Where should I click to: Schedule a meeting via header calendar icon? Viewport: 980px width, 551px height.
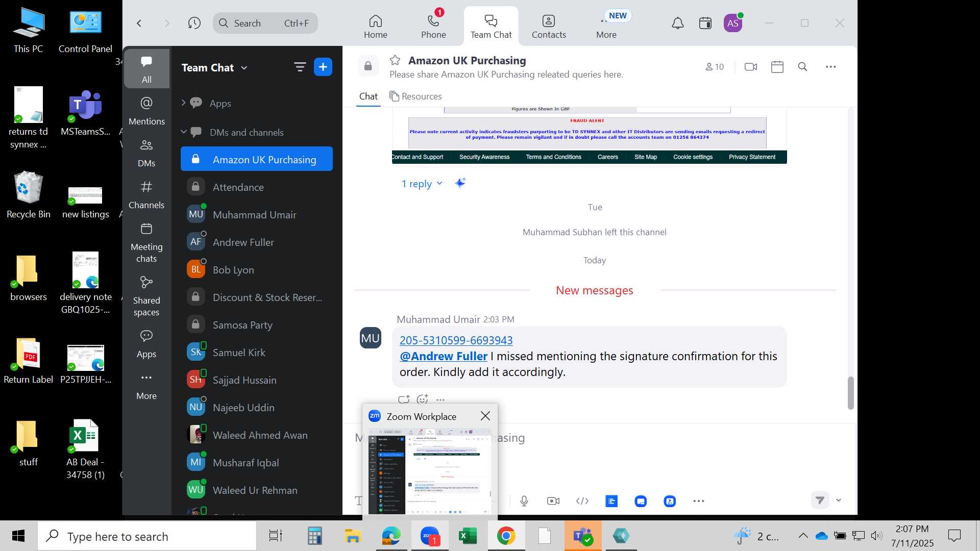click(777, 67)
